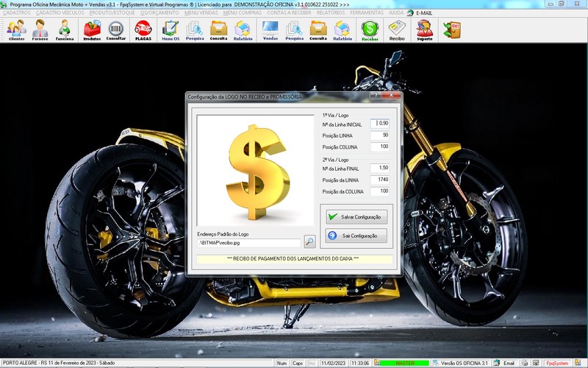Open the FERRAMENTAS menu
The width and height of the screenshot is (588, 368).
[367, 13]
